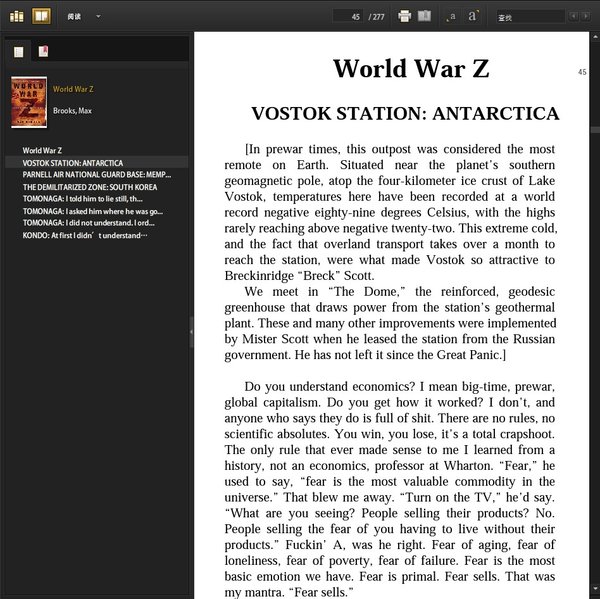Click the reading mode label in toolbar
This screenshot has width=600, height=599.
[x=74, y=16]
